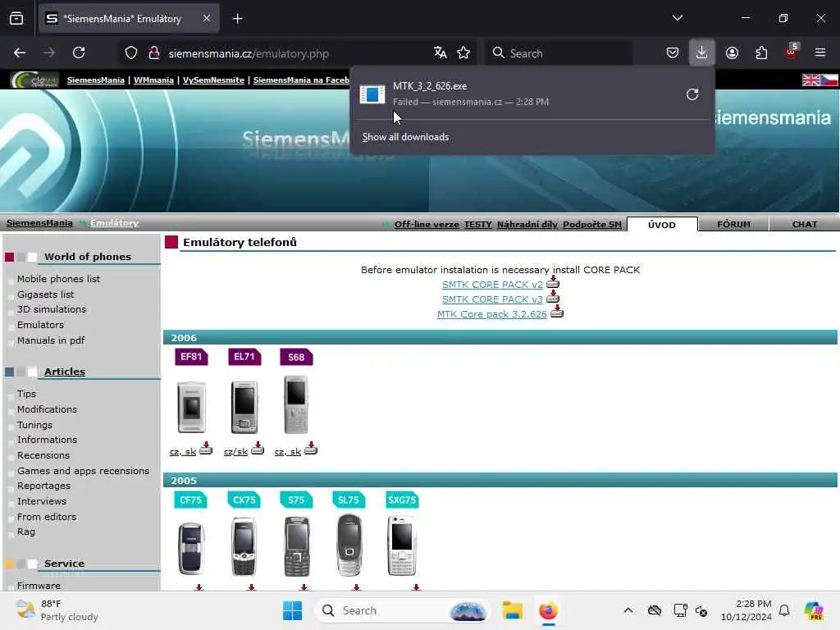
Task: Open the Off-line verze link
Action: (427, 225)
